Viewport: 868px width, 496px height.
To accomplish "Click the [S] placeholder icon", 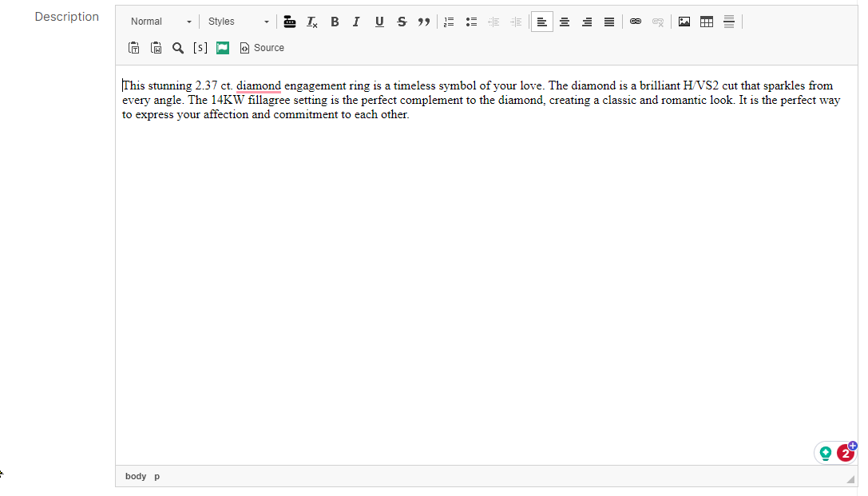I will (x=200, y=48).
